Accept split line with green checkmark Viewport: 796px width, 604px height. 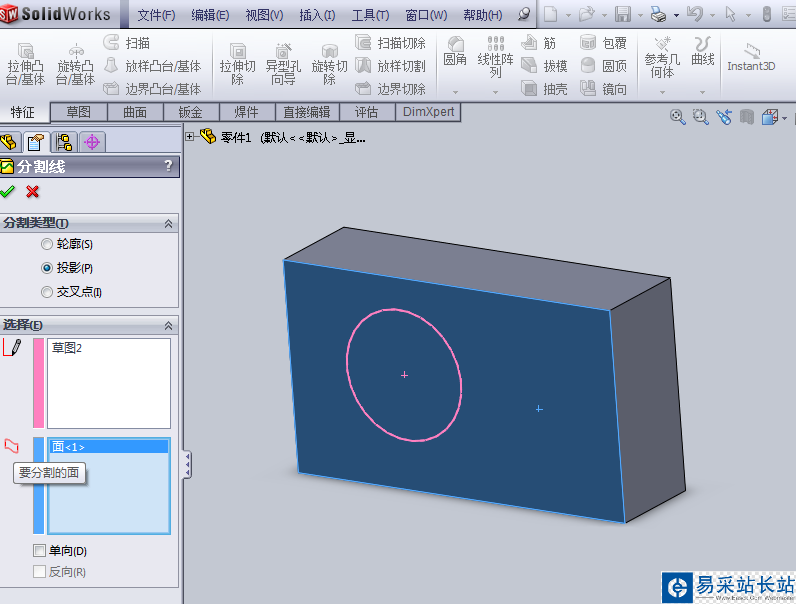click(7, 191)
